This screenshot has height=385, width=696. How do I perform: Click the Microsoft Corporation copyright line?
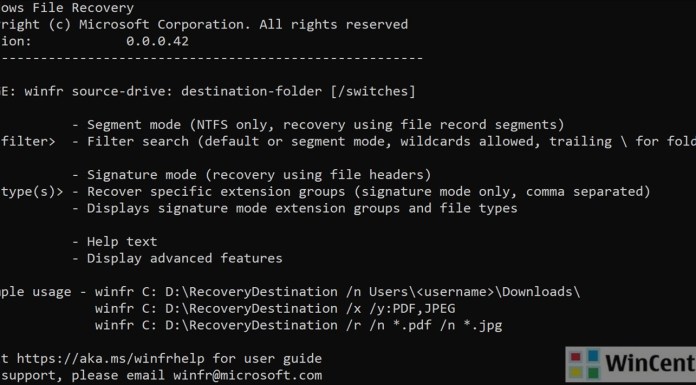[x=204, y=24]
